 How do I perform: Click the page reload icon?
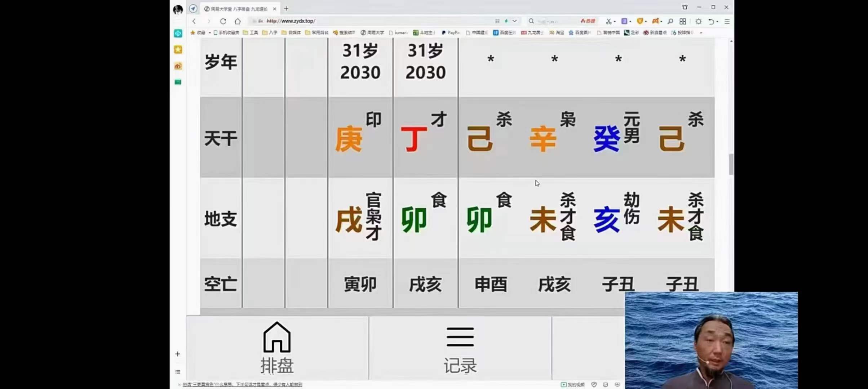pos(223,21)
